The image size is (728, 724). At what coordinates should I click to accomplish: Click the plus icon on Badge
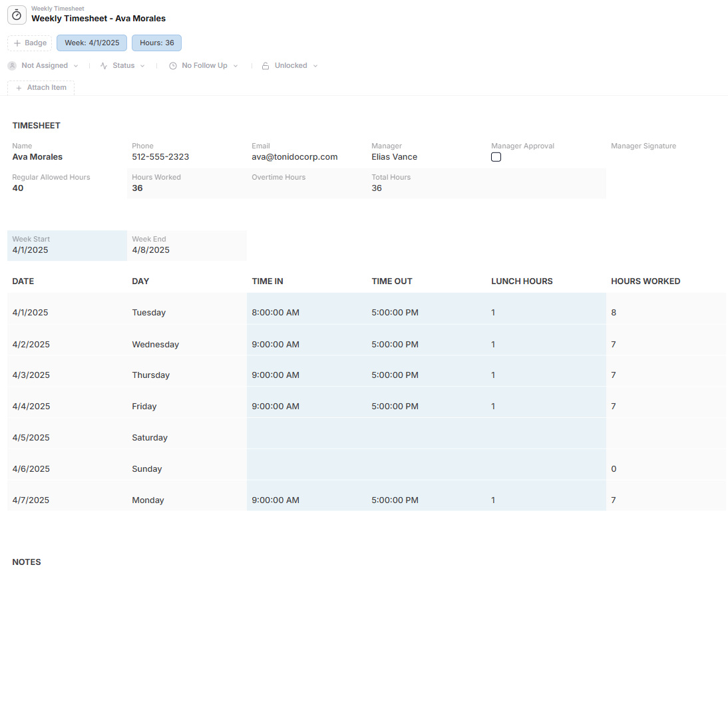pos(17,43)
